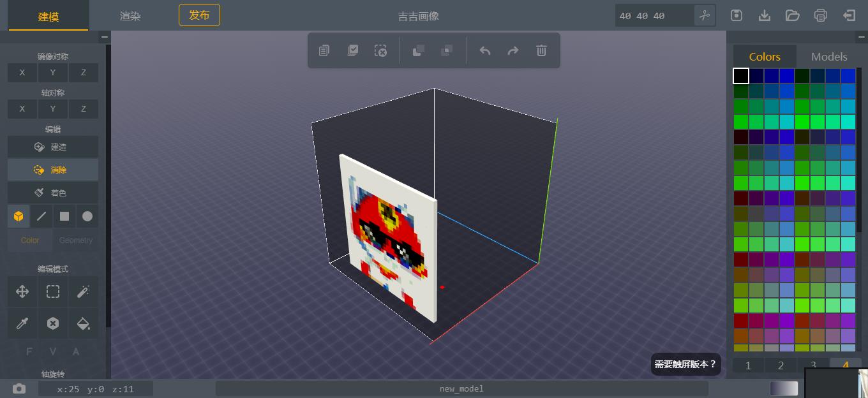Activate the dashed rectangle selection tool

(x=53, y=291)
